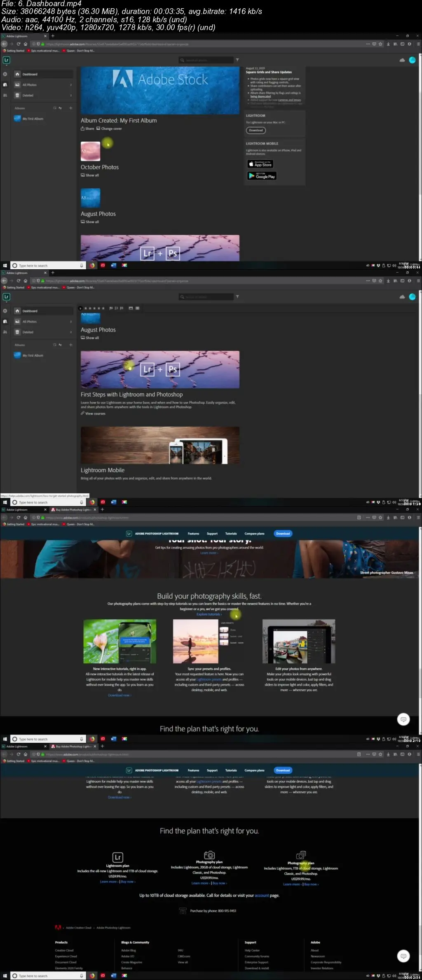Click the star rating filter in second frame
The width and height of the screenshot is (422, 980).
[94, 308]
